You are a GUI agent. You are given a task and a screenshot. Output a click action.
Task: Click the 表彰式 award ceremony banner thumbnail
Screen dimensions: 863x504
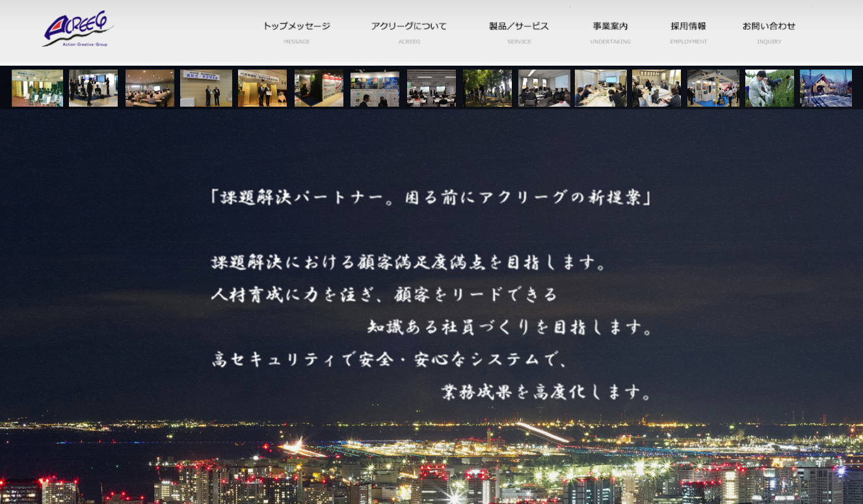[206, 87]
